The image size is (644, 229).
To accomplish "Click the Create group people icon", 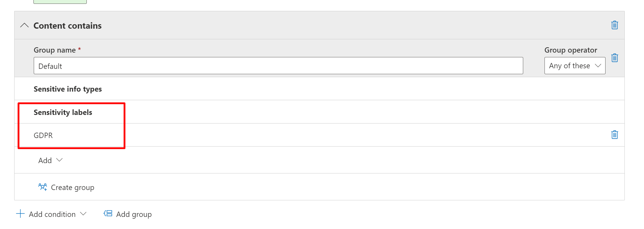I will pos(43,187).
